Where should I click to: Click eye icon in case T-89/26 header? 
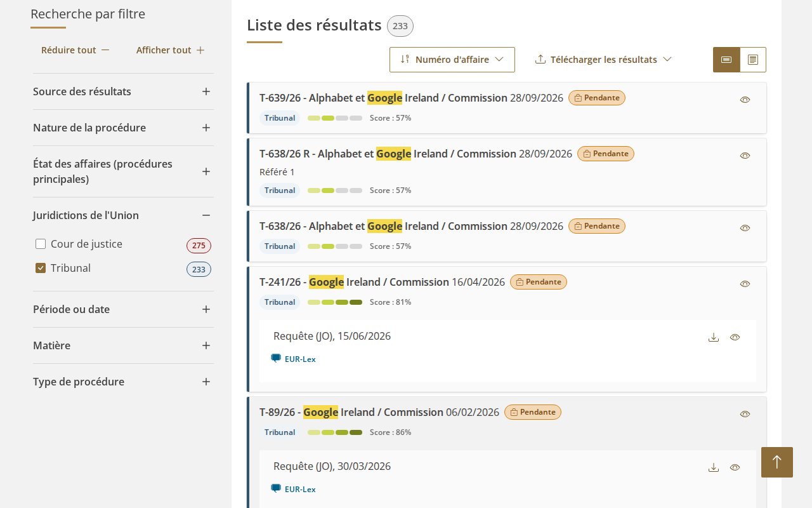tap(745, 414)
